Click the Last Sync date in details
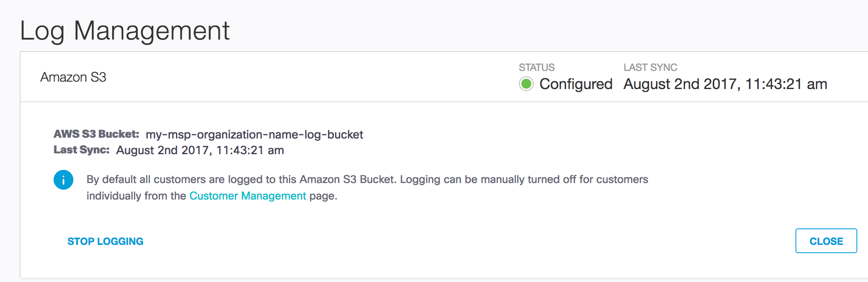The width and height of the screenshot is (868, 282). 200,150
